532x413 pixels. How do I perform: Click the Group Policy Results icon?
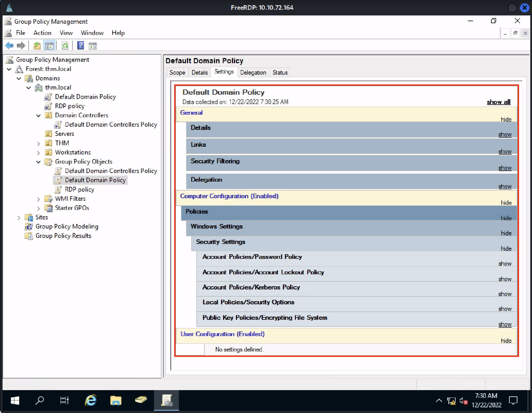coord(29,236)
